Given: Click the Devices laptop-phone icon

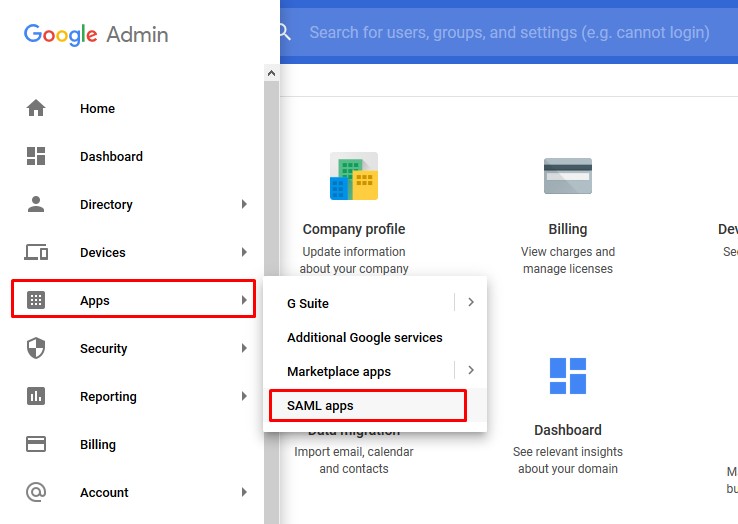Looking at the screenshot, I should click(x=36, y=252).
